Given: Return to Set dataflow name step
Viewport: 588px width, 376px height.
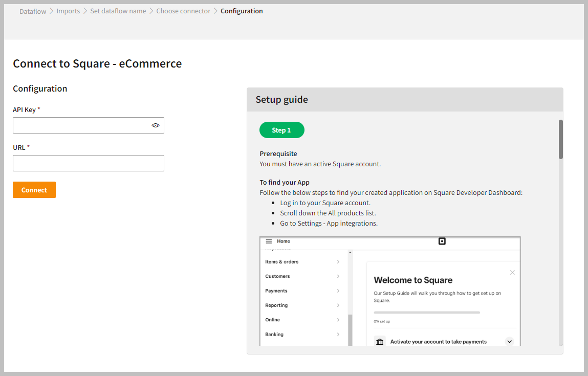Looking at the screenshot, I should (x=118, y=11).
